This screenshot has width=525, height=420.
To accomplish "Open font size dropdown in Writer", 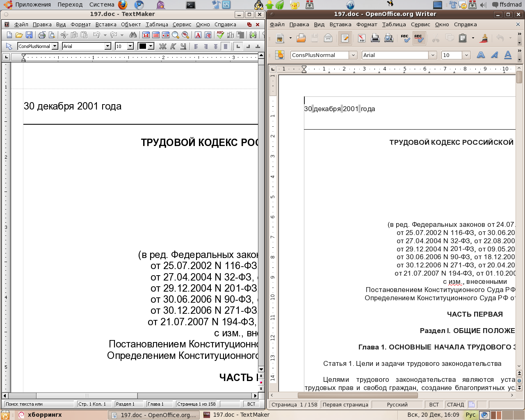I will [466, 55].
